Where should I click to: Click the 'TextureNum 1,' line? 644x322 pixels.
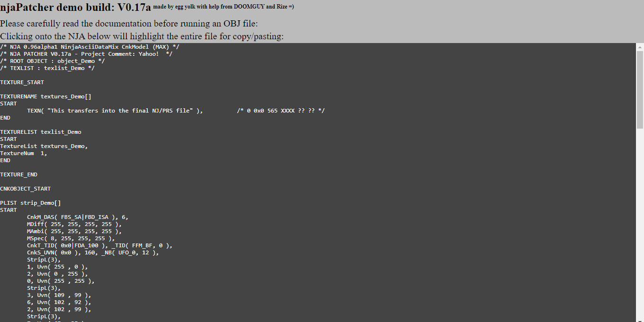pyautogui.click(x=24, y=153)
